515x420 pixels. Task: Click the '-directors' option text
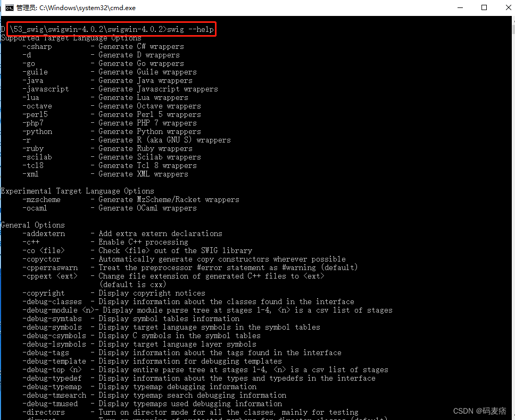pos(43,413)
